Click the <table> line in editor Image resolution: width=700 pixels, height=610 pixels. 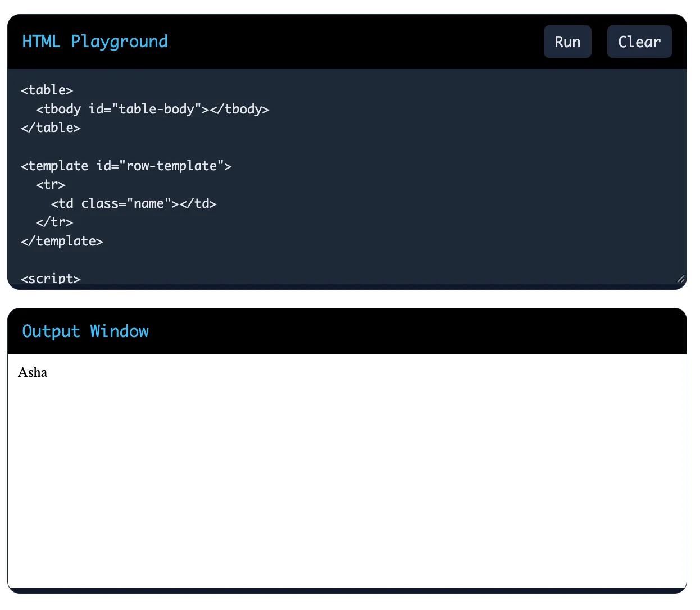(x=47, y=90)
